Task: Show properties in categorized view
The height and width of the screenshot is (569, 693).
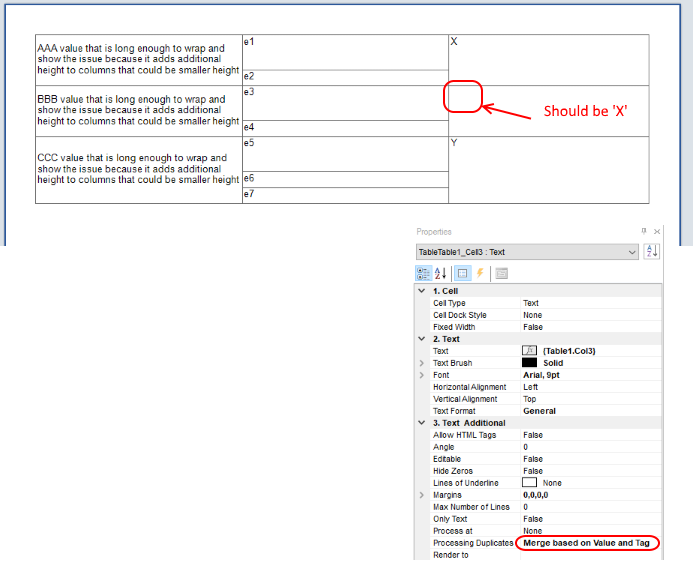Action: [423, 274]
